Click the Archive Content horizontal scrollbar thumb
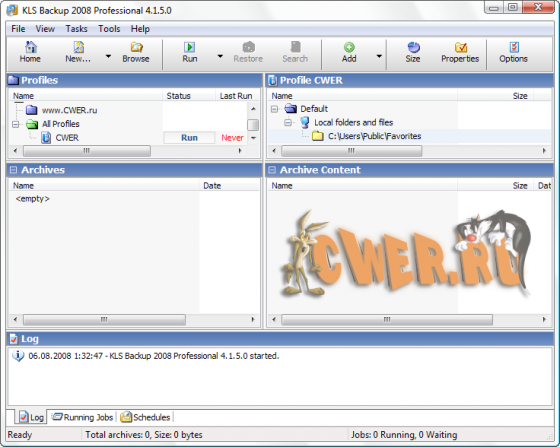Viewport: 560px width, 447px height. coord(387,320)
